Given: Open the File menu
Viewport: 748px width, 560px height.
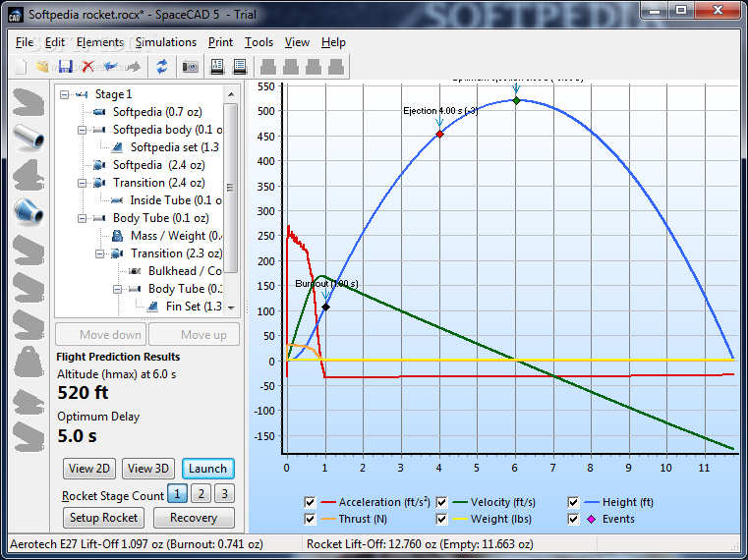Looking at the screenshot, I should coord(24,42).
